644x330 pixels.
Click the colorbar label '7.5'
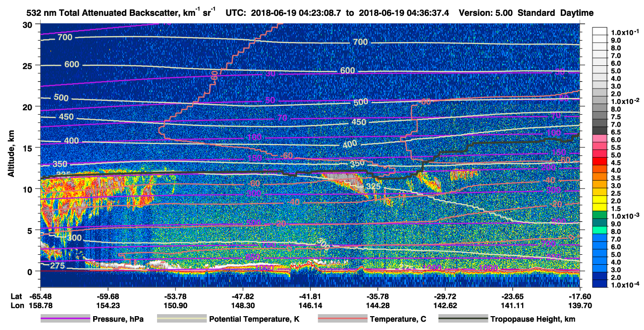[x=616, y=117]
